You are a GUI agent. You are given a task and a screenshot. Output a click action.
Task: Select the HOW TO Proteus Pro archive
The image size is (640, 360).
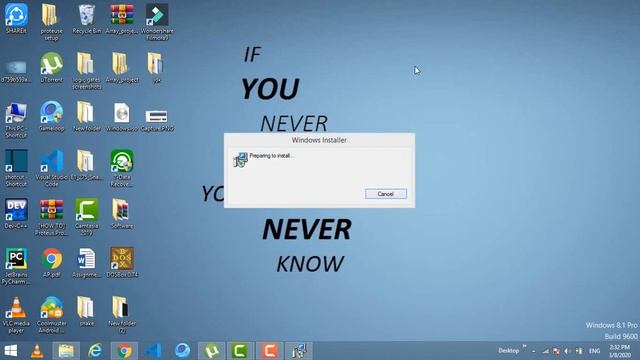pos(51,217)
